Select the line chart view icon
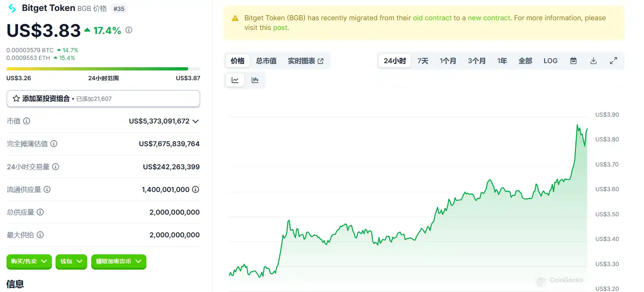The image size is (644, 292). [x=235, y=80]
